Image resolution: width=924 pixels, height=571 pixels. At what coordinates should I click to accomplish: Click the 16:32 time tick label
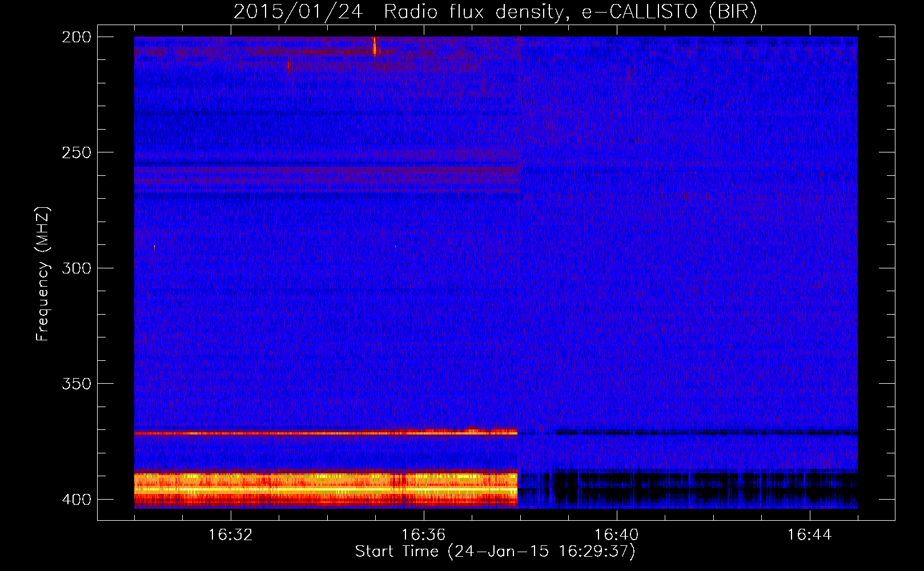pos(231,535)
